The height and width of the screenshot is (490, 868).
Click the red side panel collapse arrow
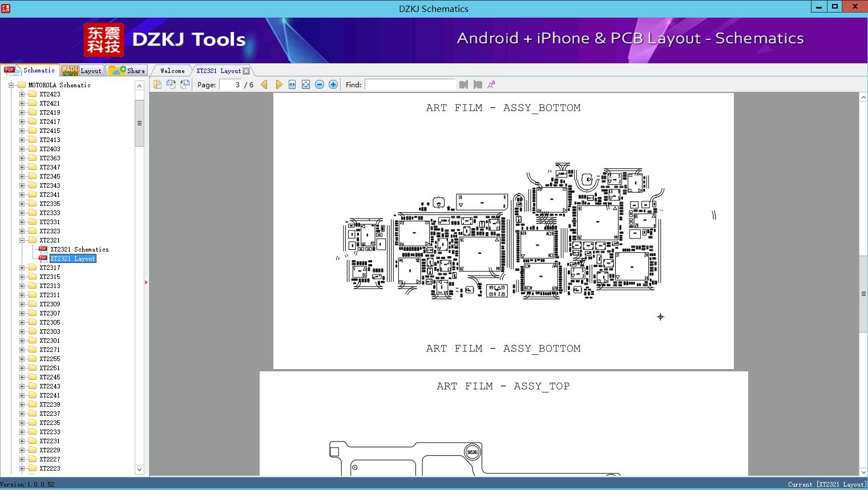pos(146,282)
